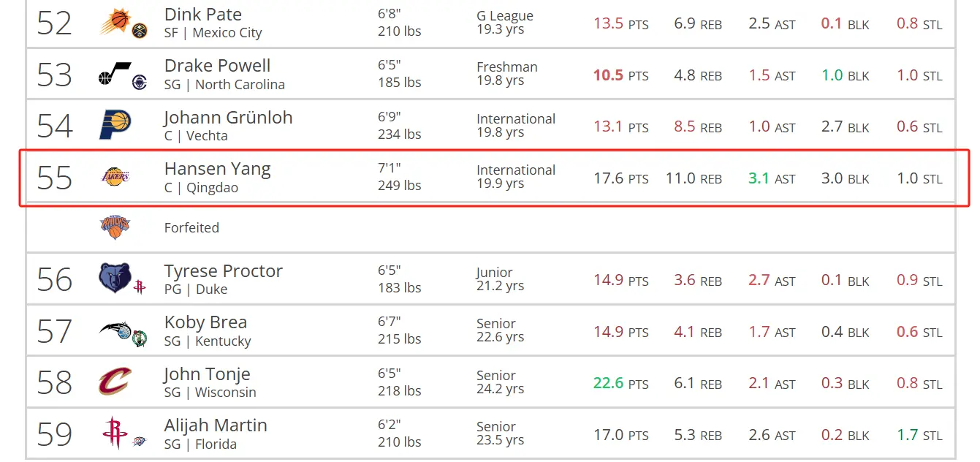Image resolution: width=980 pixels, height=462 pixels.
Task: Click the small Thunder logo beside Alijah Martin
Action: 140,442
